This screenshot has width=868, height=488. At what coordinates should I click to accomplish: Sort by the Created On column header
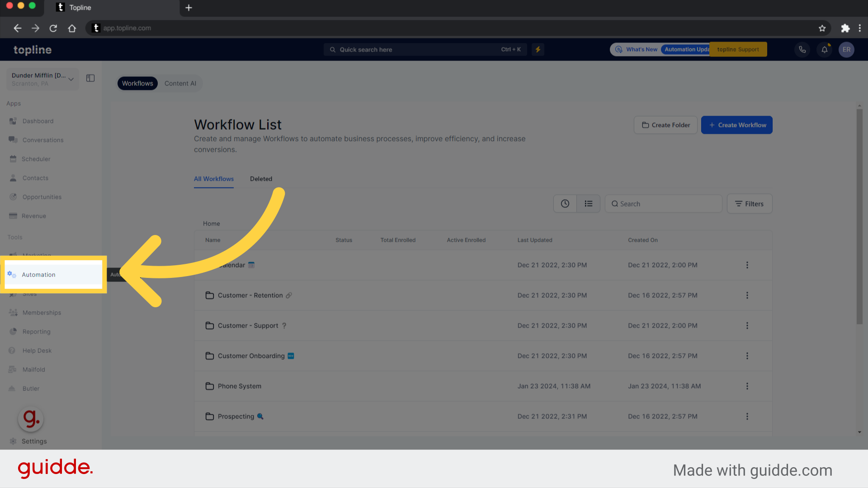[642, 240]
